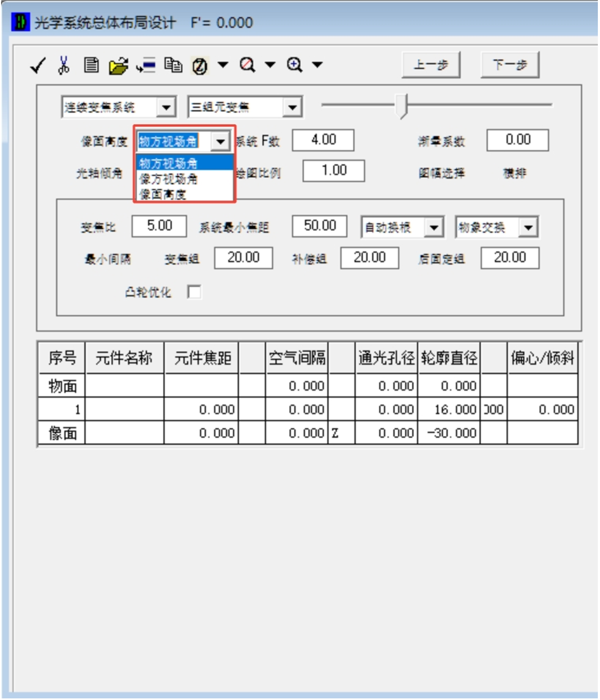Open the 自动换根 dropdown
Viewport: 600px width, 700px height.
pos(434,227)
